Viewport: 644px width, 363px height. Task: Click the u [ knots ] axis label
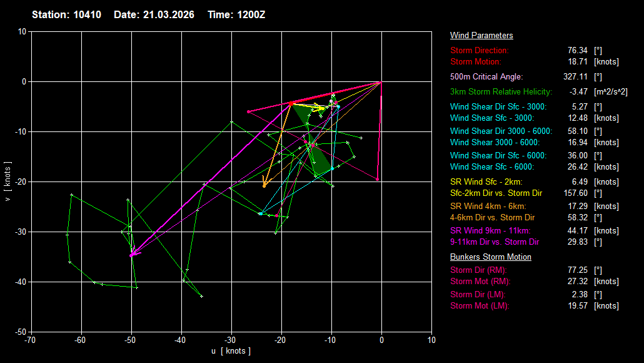pos(231,351)
